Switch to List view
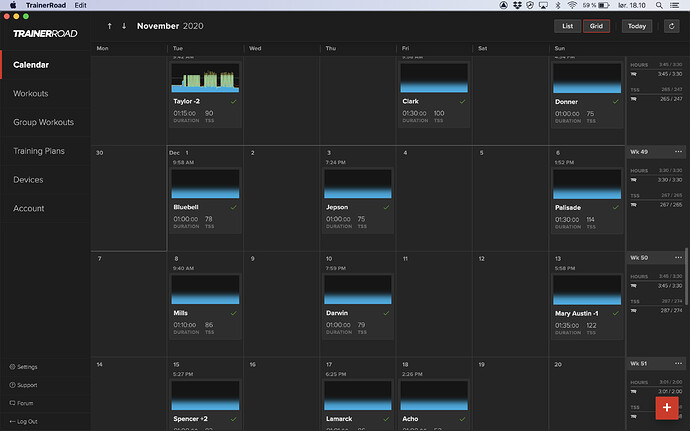The image size is (690, 431). tap(567, 26)
